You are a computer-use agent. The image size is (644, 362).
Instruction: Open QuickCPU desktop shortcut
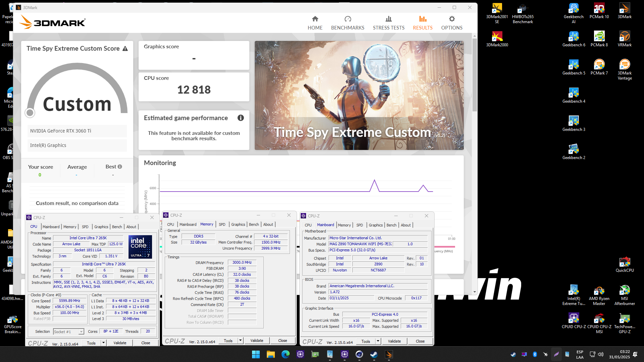[x=625, y=264]
